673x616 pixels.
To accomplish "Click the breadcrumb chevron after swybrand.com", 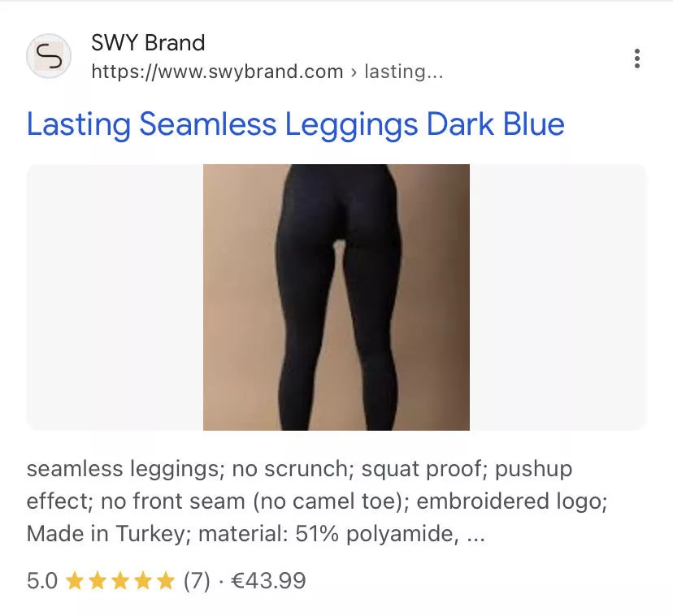I will (354, 72).
